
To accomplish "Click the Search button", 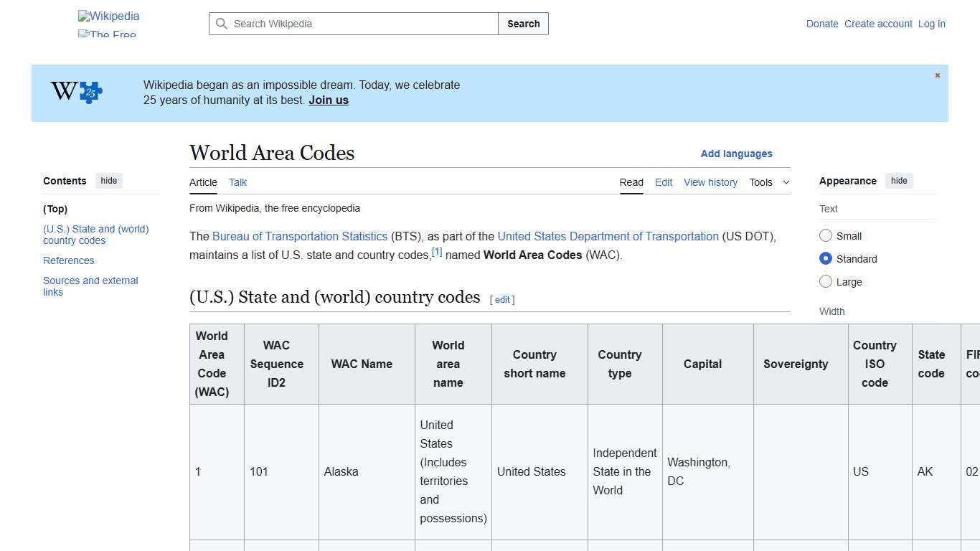I will (523, 24).
